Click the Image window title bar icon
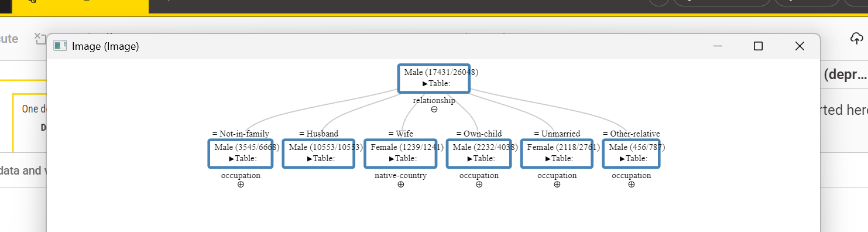The width and height of the screenshot is (868, 232). click(60, 46)
